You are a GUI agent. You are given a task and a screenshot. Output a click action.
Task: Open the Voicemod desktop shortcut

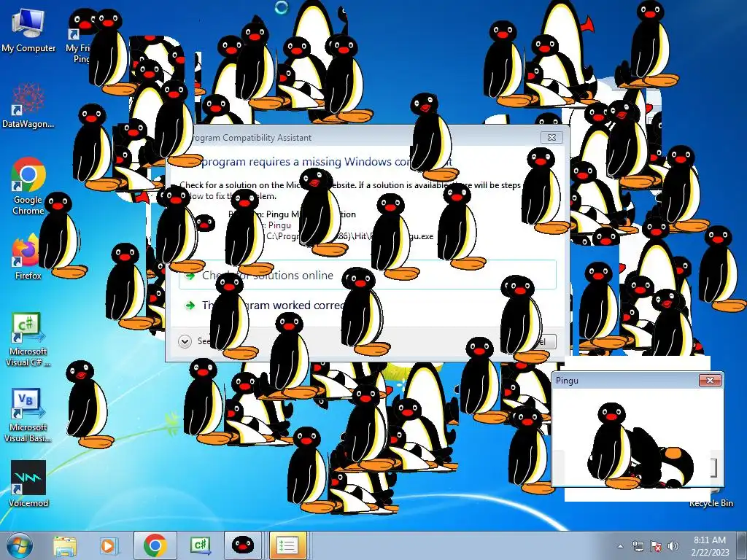28,483
